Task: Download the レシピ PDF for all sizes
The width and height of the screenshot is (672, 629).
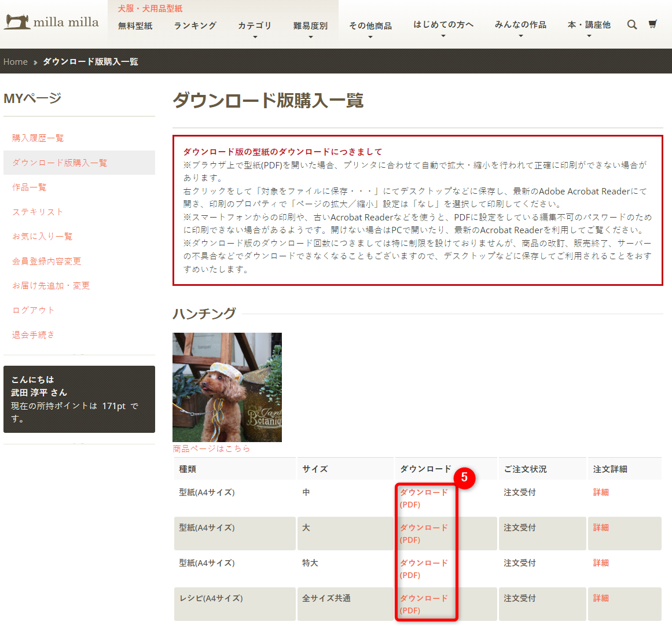Action: click(x=424, y=604)
